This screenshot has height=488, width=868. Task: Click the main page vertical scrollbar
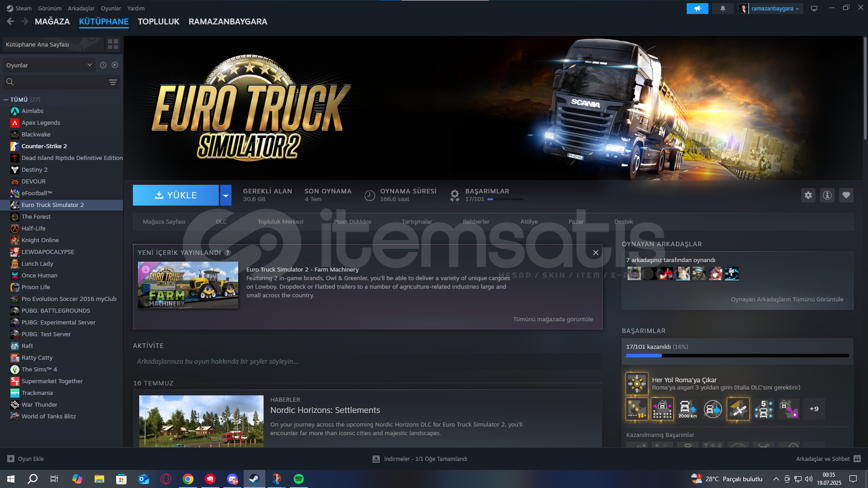click(865, 88)
